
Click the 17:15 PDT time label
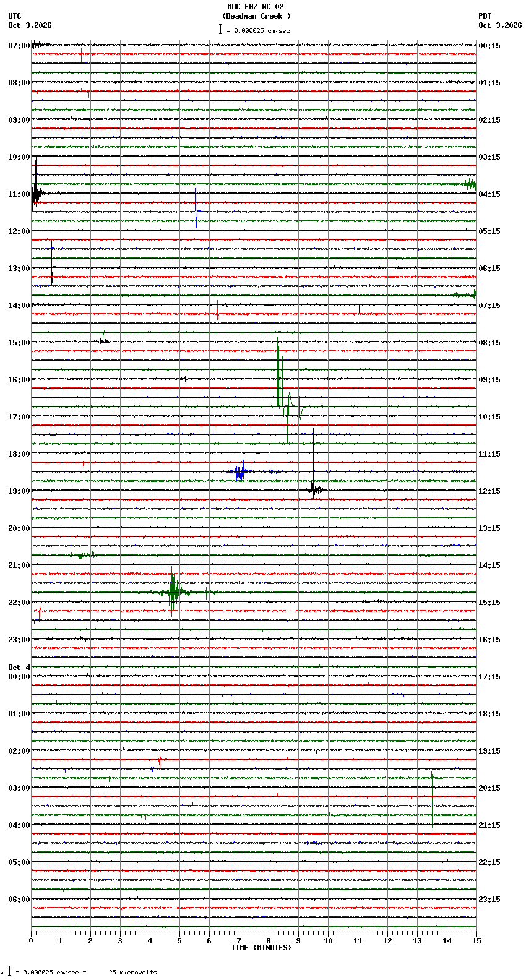click(489, 677)
